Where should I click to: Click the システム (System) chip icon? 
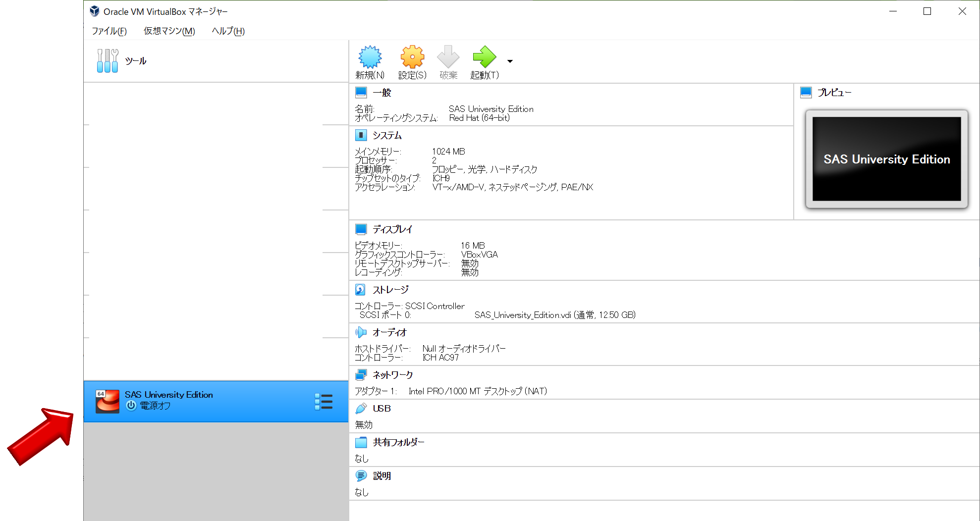click(361, 135)
